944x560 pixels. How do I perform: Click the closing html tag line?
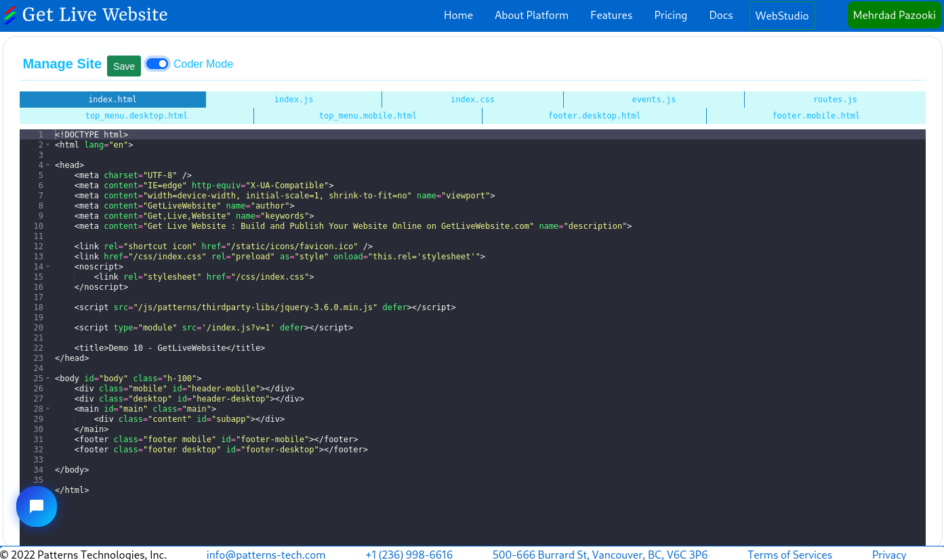[72, 490]
